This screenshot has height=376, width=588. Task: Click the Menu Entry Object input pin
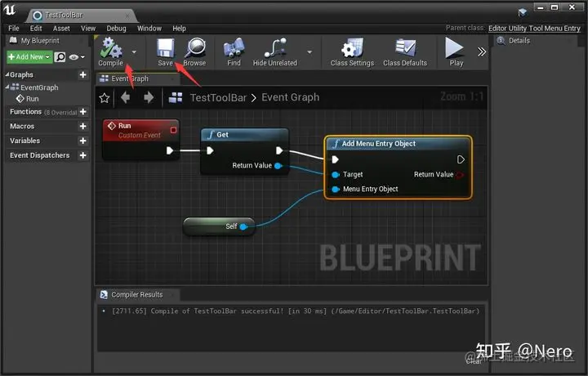tap(336, 189)
